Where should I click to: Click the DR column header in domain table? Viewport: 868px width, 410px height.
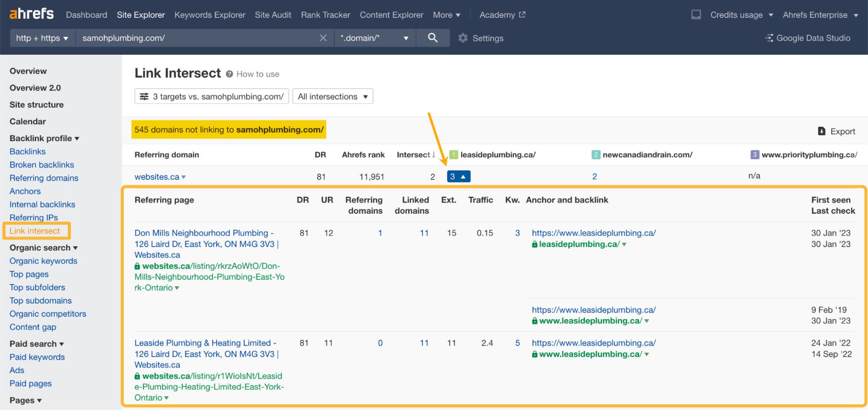(x=320, y=155)
